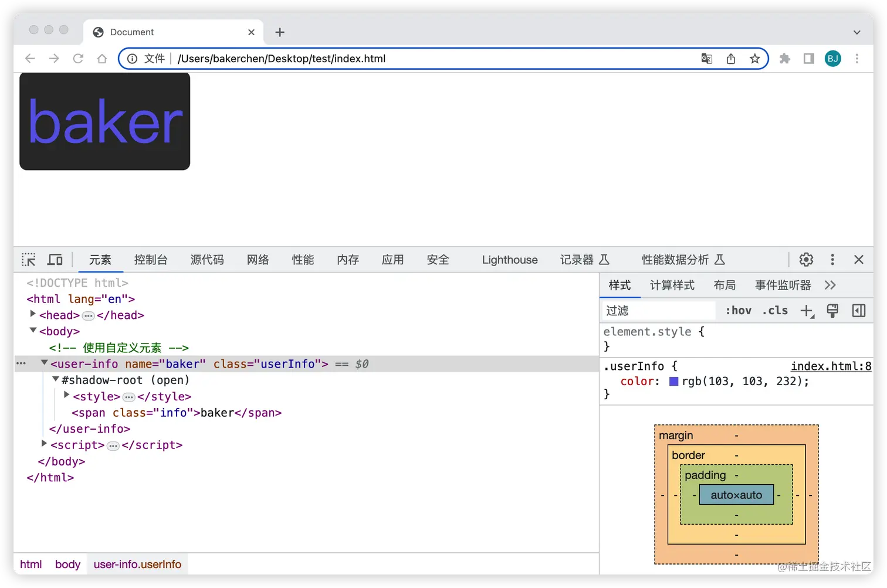Click the 过滤 filter field
Screen dimensions: 887x588
click(659, 311)
